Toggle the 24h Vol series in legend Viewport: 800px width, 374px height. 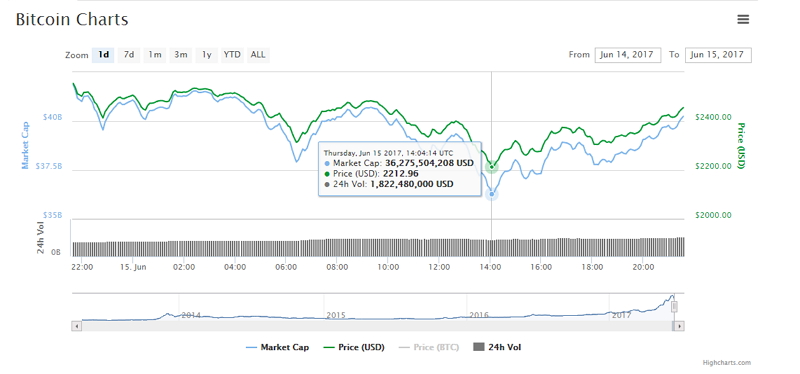click(497, 347)
